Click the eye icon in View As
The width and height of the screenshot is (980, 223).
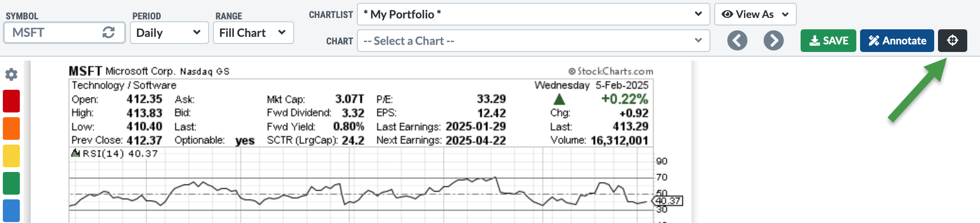point(727,14)
